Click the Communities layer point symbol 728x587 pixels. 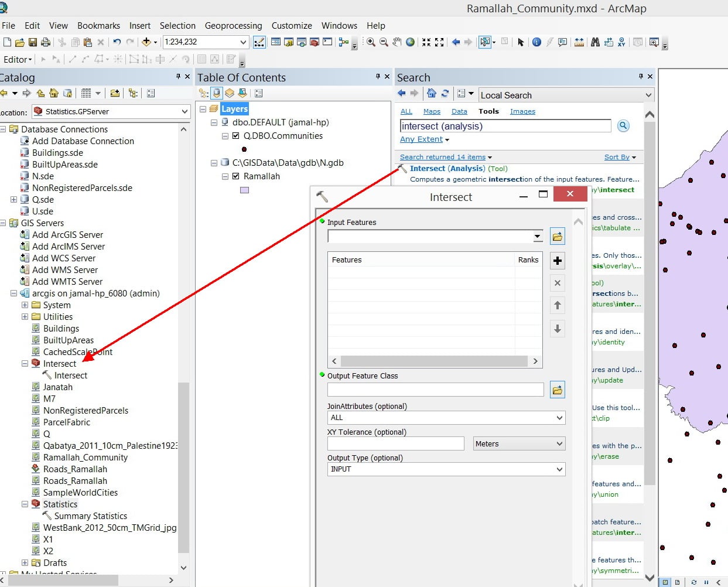(x=244, y=149)
